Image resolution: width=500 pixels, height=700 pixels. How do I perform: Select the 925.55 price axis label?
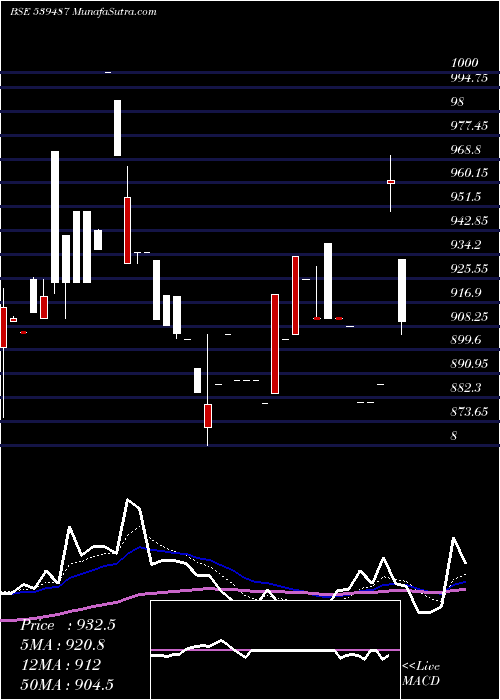click(469, 269)
